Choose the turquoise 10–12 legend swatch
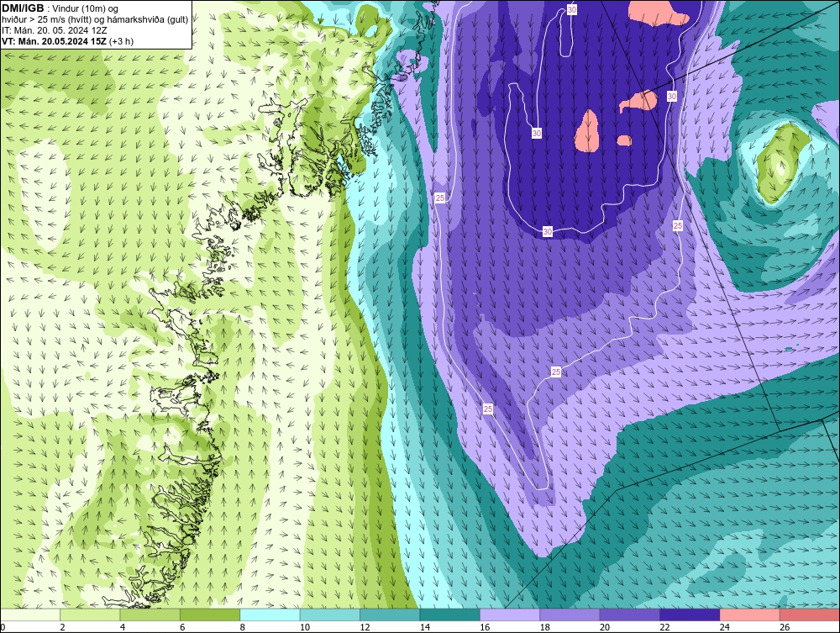The image size is (840, 633). (330, 615)
